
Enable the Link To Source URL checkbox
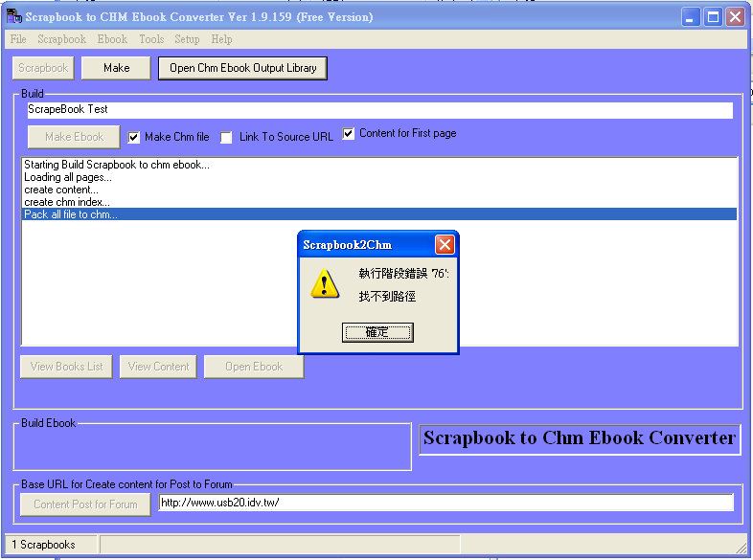click(226, 137)
